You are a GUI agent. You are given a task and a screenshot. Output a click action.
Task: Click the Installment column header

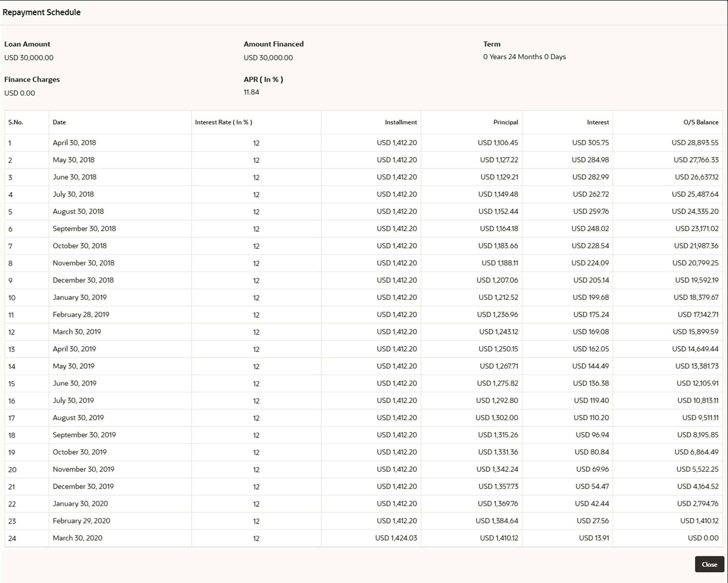click(400, 122)
